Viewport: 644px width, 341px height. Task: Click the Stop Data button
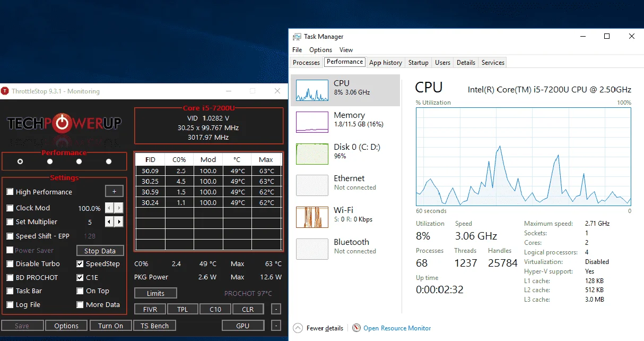[100, 251]
